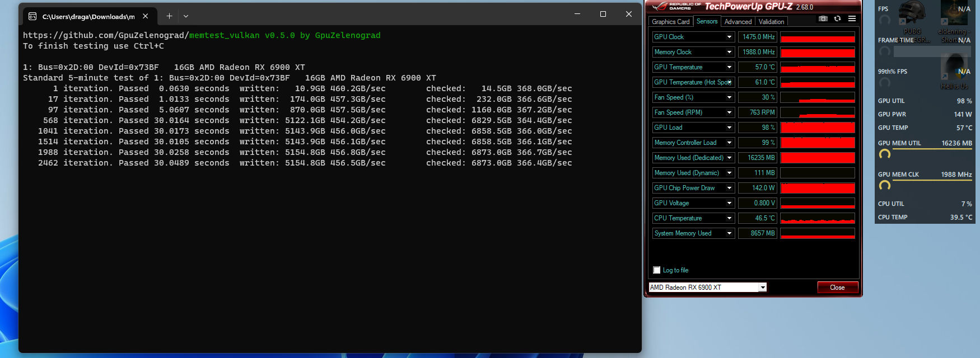The height and width of the screenshot is (358, 980).
Task: Click the GPU UTIL 98 % overlay readout
Action: pyautogui.click(x=925, y=101)
